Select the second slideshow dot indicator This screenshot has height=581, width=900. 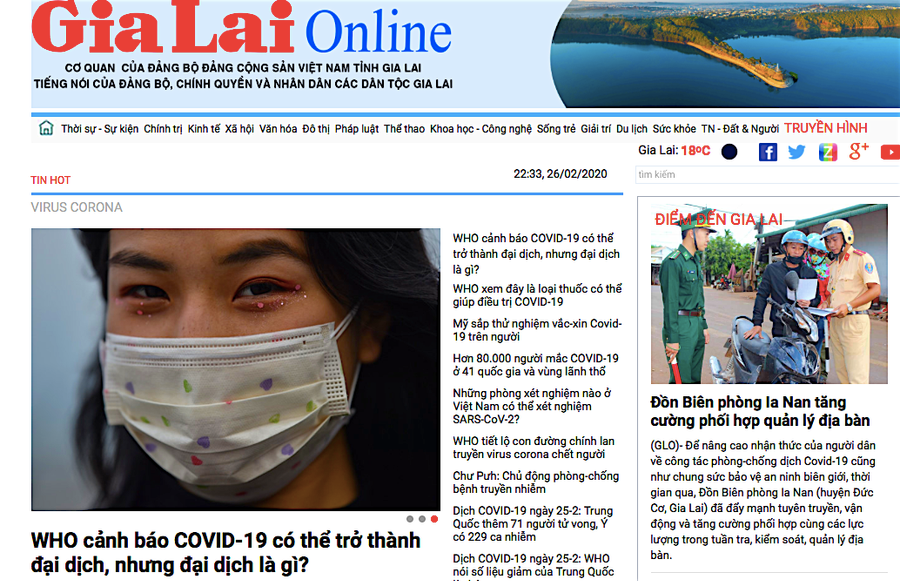point(422,519)
